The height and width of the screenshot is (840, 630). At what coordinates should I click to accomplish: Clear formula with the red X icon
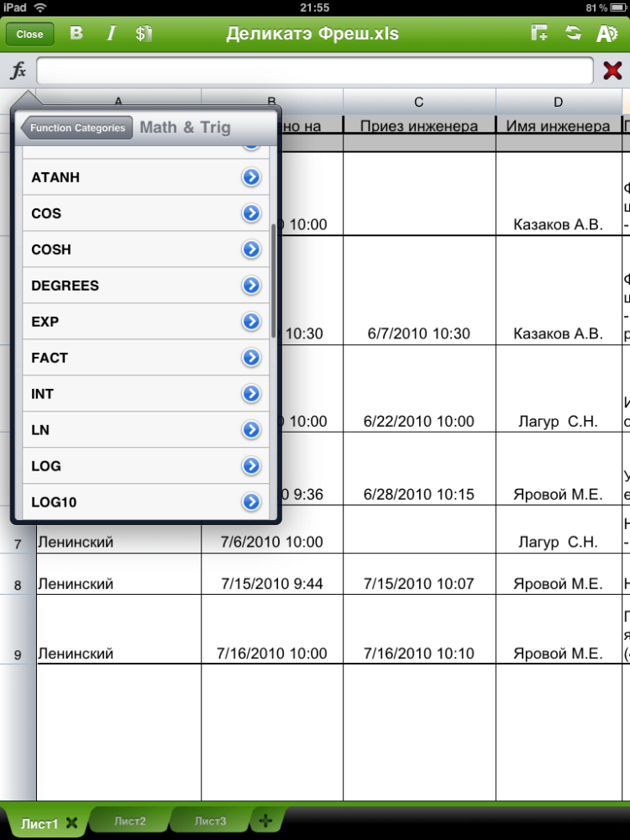pyautogui.click(x=612, y=71)
